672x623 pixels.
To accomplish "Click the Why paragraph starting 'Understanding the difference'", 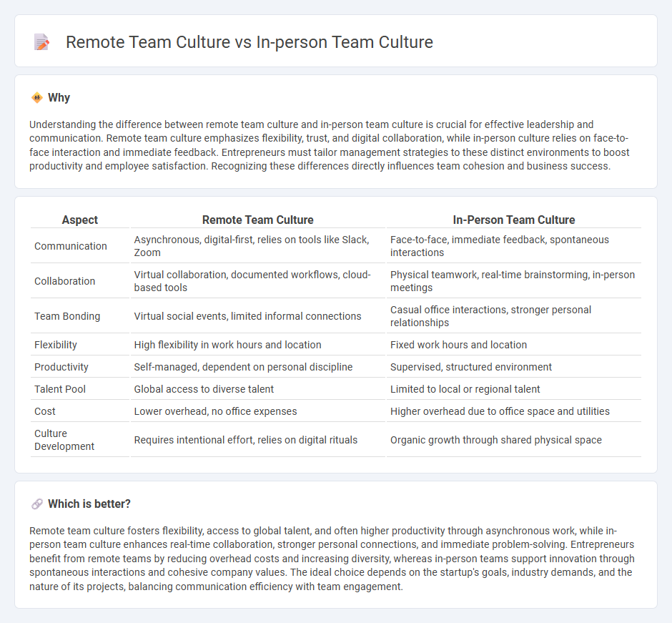I will pyautogui.click(x=329, y=145).
